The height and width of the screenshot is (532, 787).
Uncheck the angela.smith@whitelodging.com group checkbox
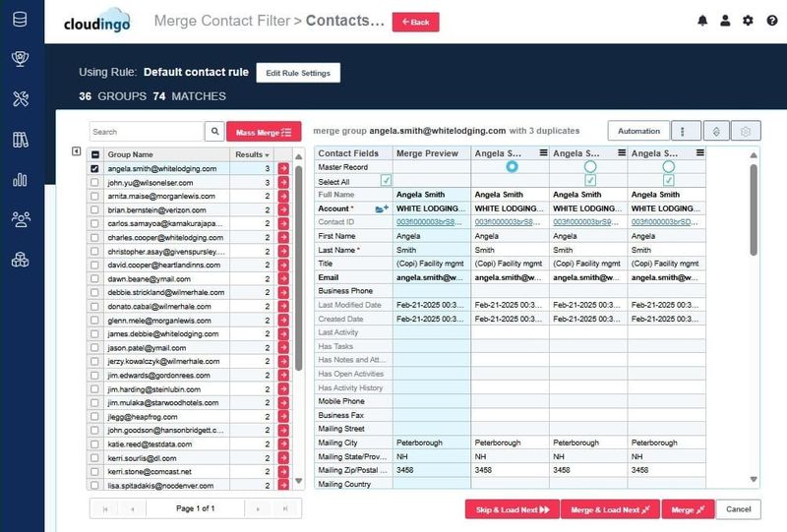(x=94, y=168)
